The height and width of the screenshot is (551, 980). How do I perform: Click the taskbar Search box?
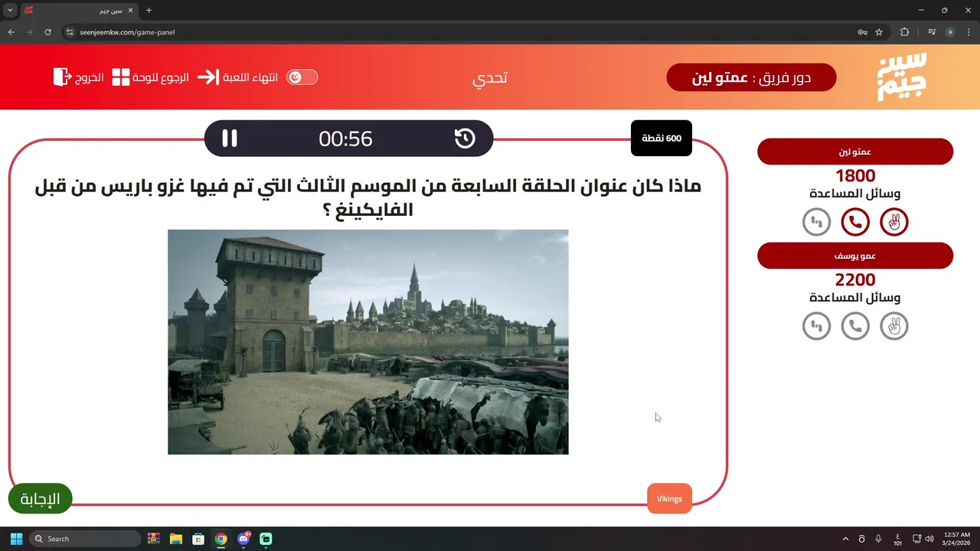tap(85, 539)
